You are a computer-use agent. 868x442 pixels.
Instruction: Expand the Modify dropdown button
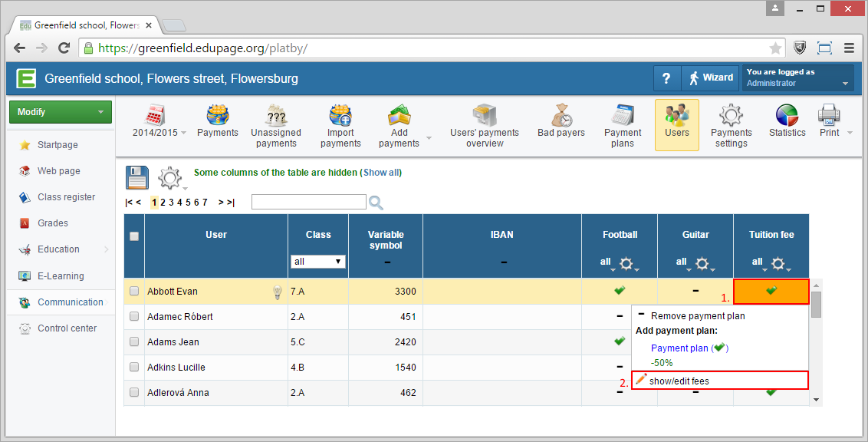[x=61, y=112]
